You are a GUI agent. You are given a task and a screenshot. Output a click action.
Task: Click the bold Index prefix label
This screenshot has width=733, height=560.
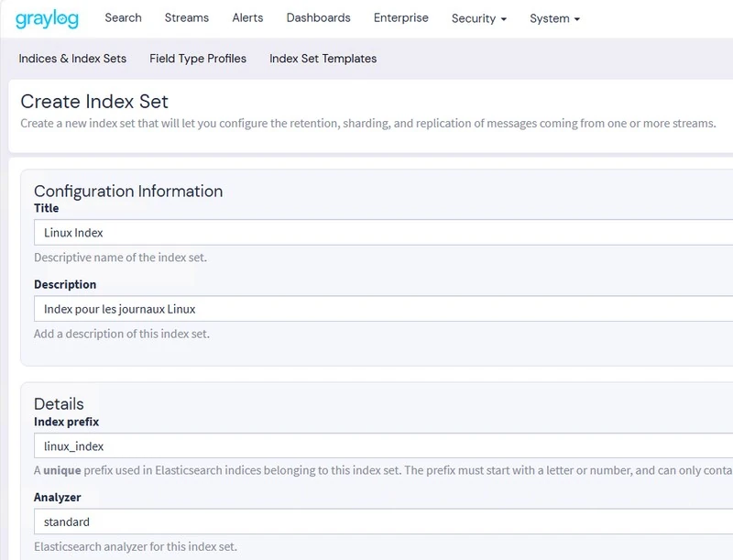pyautogui.click(x=66, y=422)
